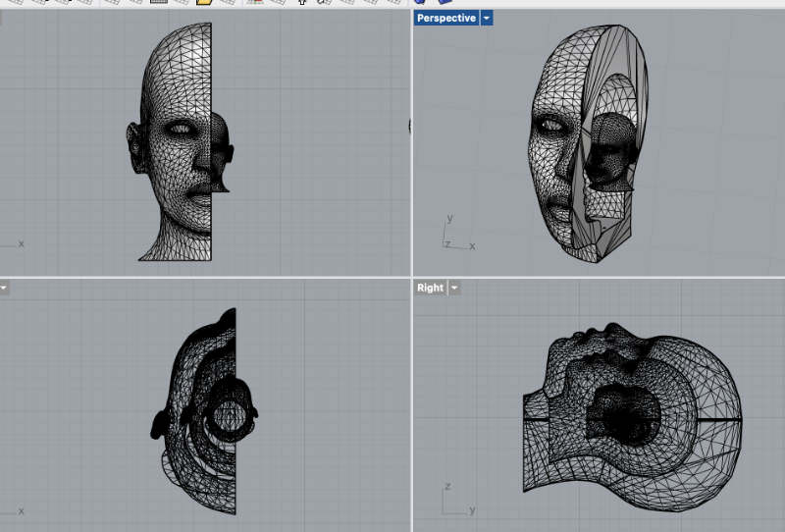Activate the Right viewport title label
785x532 pixels.
[430, 288]
